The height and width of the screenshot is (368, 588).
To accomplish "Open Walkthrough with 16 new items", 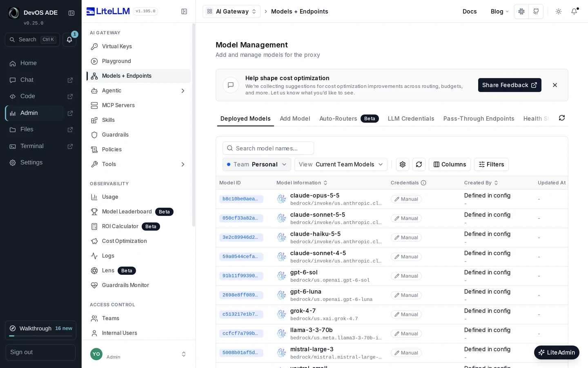I will [x=40, y=330].
